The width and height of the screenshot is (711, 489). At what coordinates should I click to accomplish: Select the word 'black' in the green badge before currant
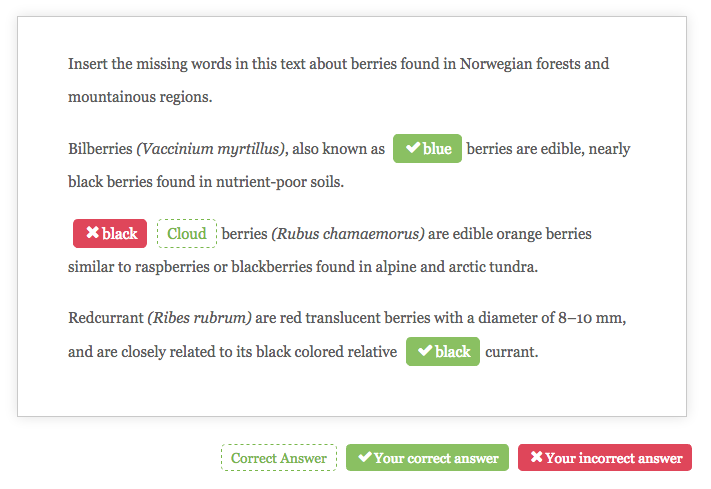click(x=453, y=352)
